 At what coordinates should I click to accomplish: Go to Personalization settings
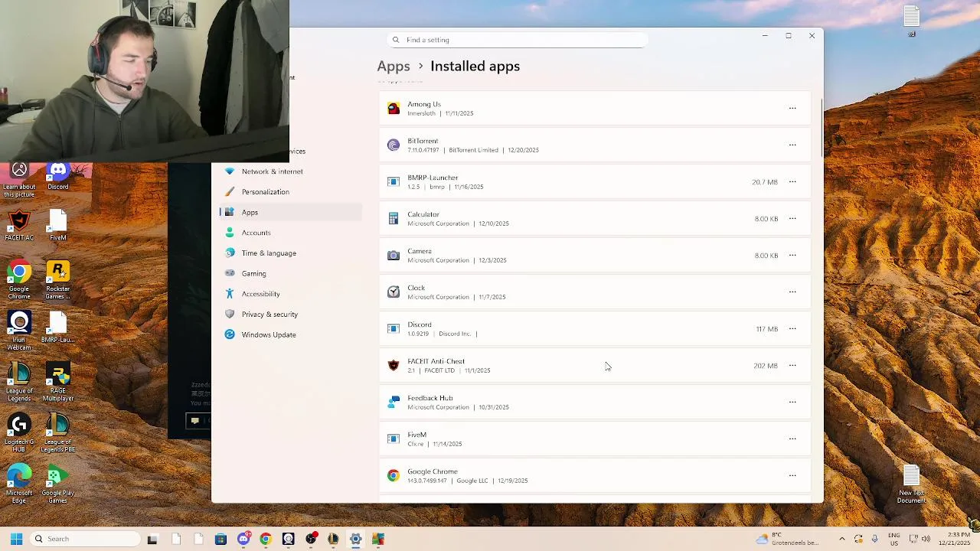tap(290, 192)
